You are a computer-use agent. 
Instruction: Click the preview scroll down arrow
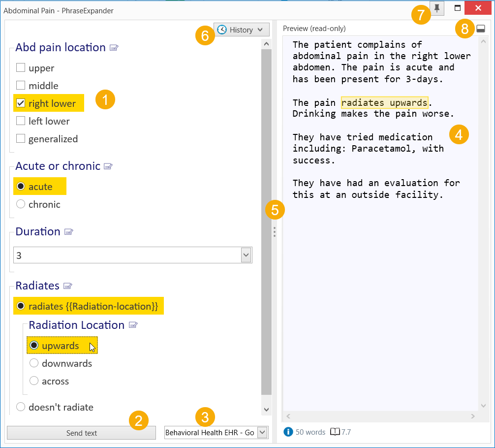tap(483, 406)
